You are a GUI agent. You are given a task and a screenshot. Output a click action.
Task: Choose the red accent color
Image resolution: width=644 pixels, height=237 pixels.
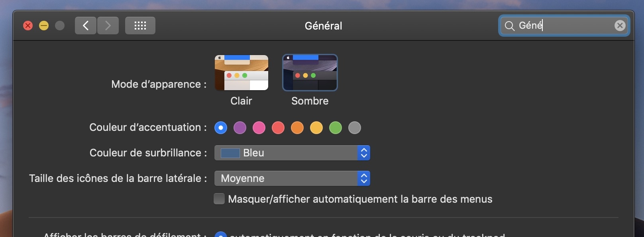278,128
